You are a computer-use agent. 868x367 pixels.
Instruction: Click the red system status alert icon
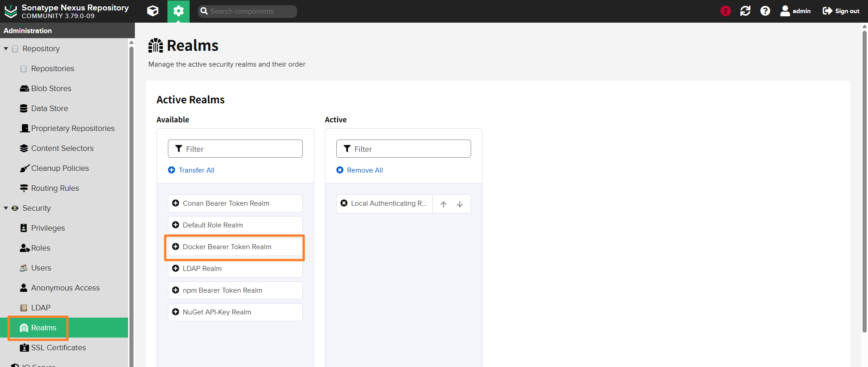[x=725, y=11]
